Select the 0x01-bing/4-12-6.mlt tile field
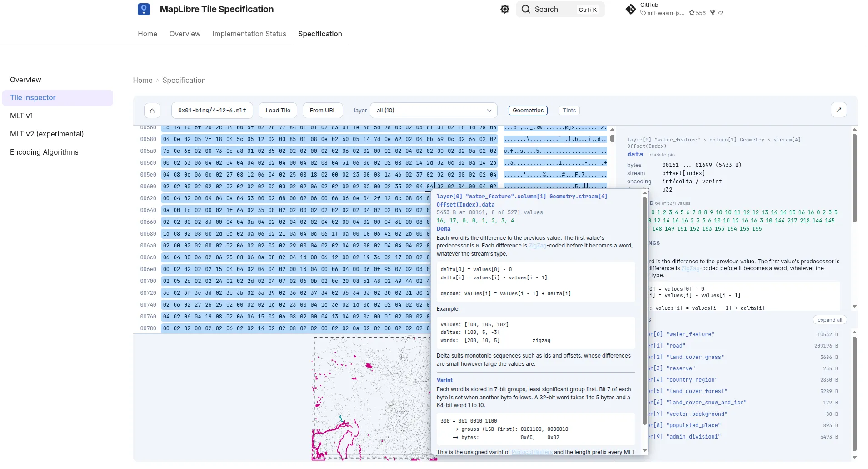 [212, 111]
